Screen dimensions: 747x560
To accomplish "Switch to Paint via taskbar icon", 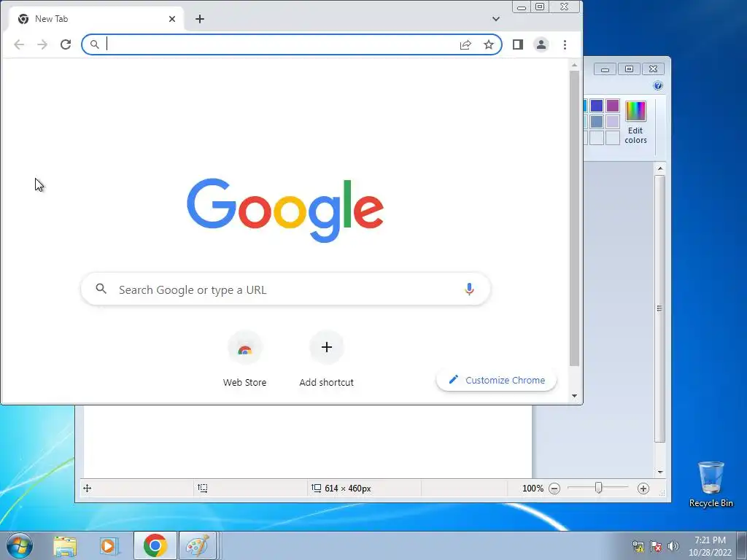I will tap(198, 545).
